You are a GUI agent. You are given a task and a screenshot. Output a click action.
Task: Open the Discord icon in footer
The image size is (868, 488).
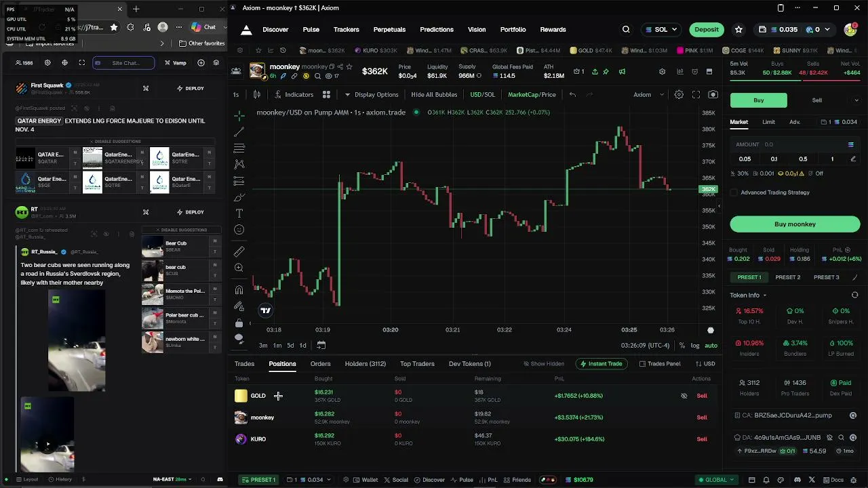point(797,480)
